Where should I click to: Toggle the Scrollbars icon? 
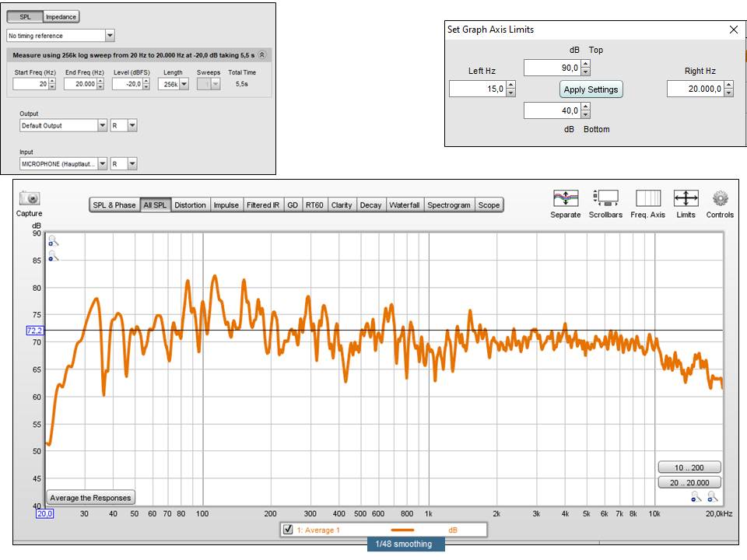point(605,198)
